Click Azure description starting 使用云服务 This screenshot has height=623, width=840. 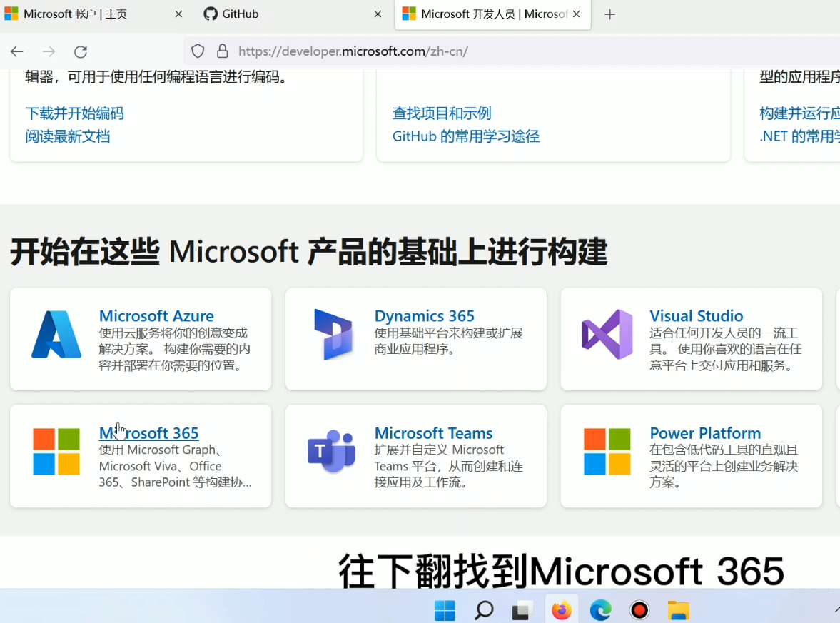(x=175, y=349)
